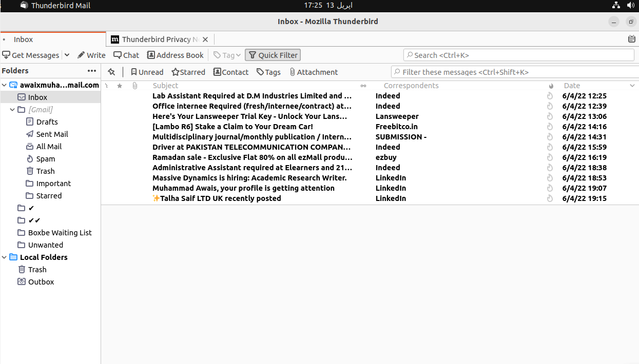
Task: Open the Chat toolbar button
Action: [x=126, y=55]
